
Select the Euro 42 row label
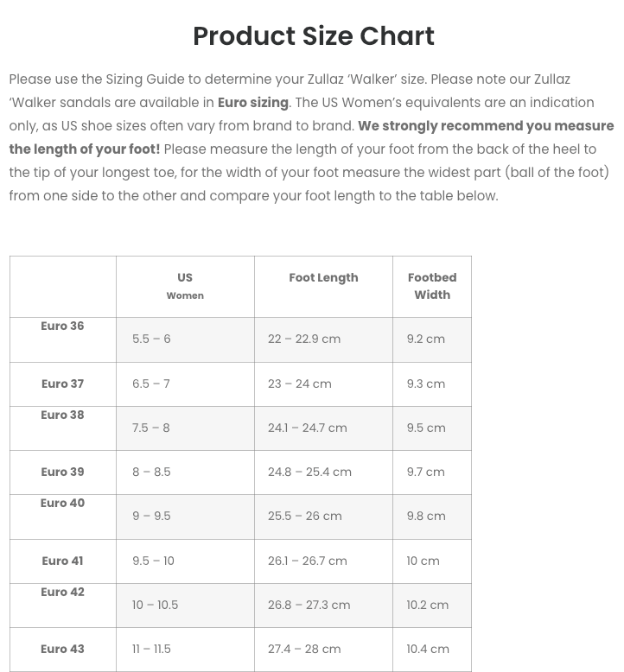(x=62, y=592)
